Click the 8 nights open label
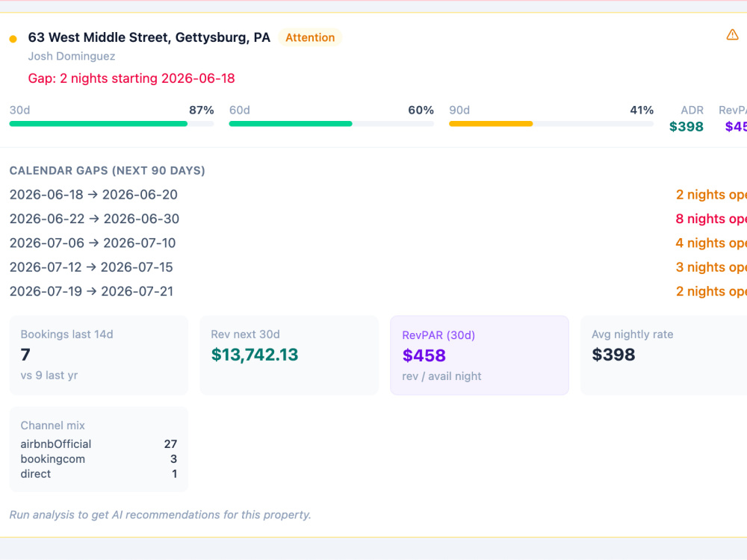747x560 pixels. 711,219
